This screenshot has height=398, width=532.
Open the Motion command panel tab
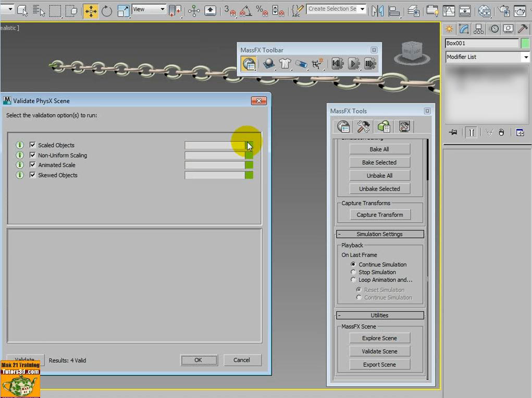[x=494, y=29]
